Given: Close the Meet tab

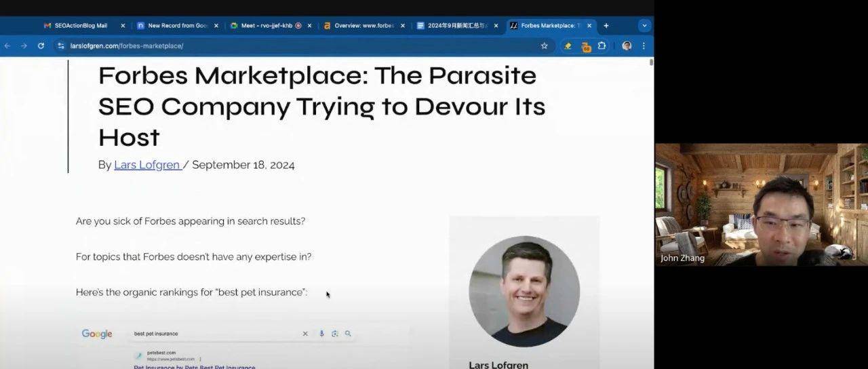Looking at the screenshot, I should pos(310,25).
